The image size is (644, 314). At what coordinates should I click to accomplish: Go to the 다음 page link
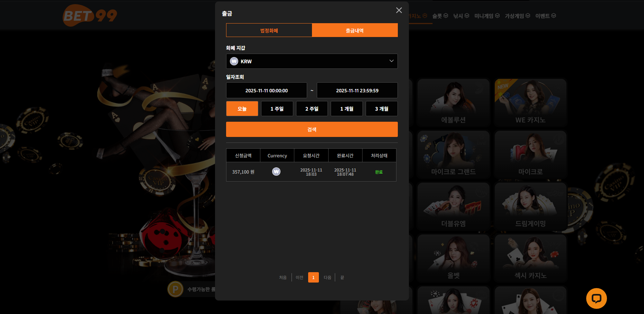327,277
